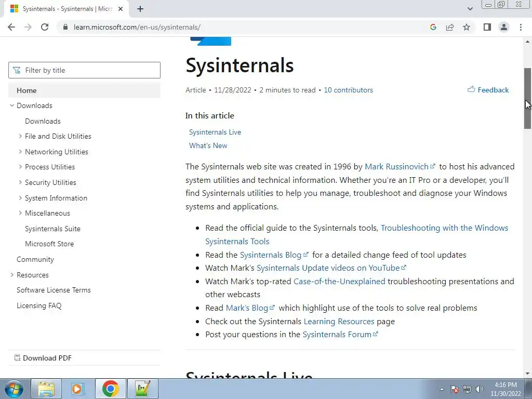Click the padlock site info icon
This screenshot has width=532, height=399.
[65, 27]
